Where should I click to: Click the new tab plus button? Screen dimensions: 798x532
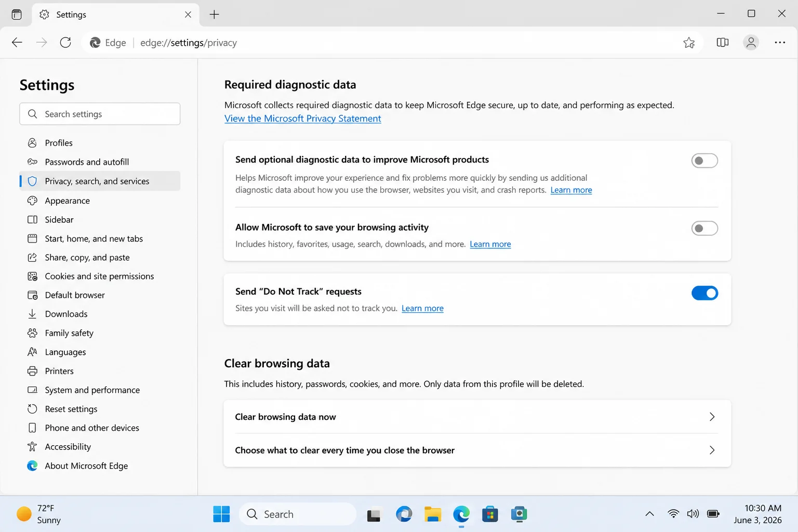coord(214,15)
